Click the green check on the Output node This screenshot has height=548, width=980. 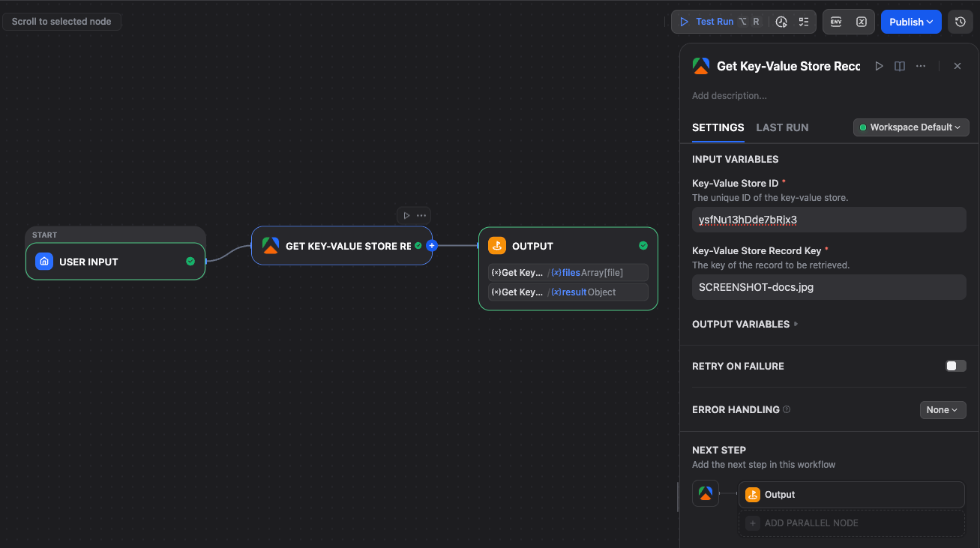643,245
